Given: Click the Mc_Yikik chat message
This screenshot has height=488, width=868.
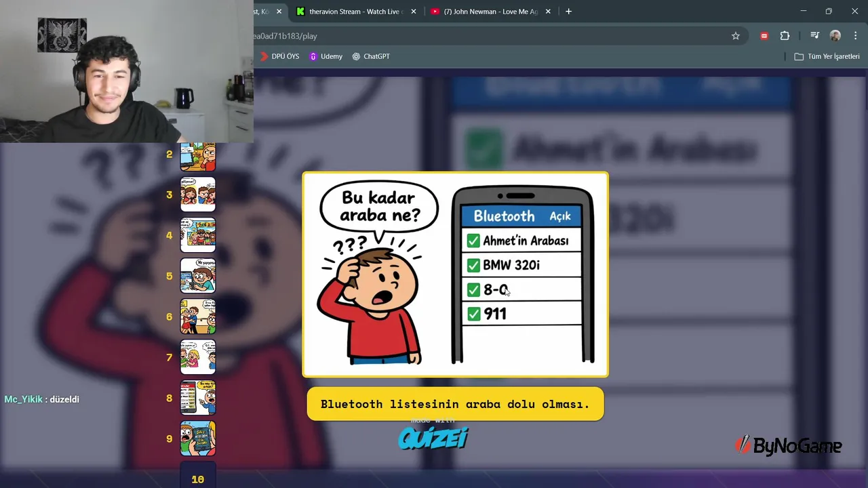Looking at the screenshot, I should (x=42, y=399).
